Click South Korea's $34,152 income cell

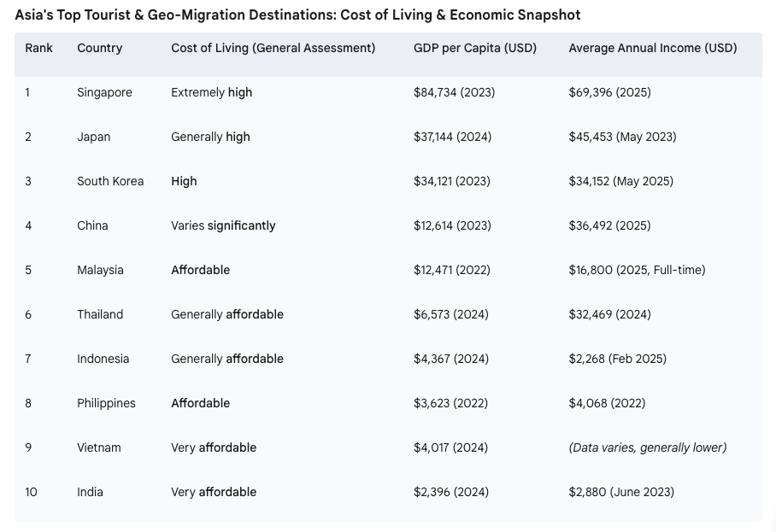(x=620, y=181)
